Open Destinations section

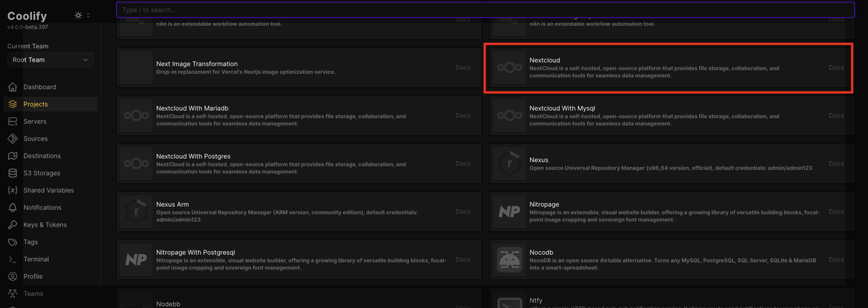[51, 156]
